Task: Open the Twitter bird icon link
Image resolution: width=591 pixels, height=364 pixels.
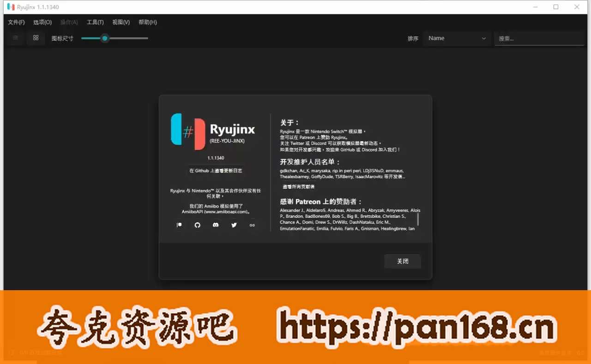Action: 234,225
